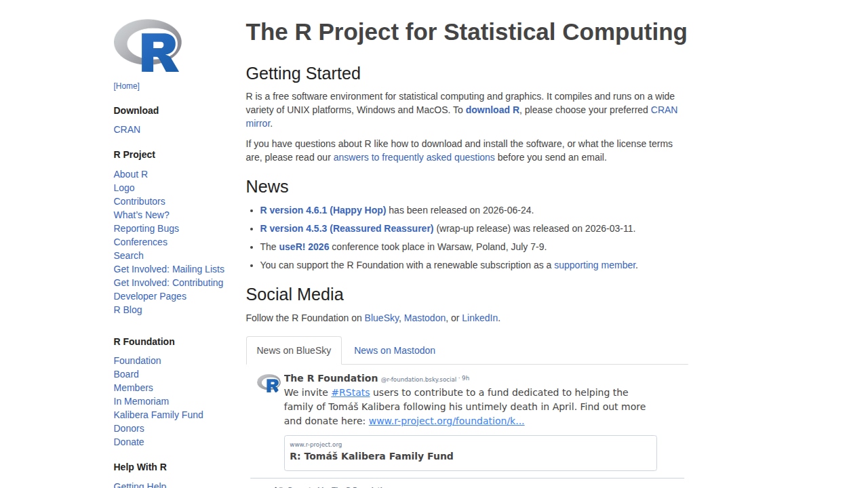Click the 'News' section heading

(x=267, y=186)
